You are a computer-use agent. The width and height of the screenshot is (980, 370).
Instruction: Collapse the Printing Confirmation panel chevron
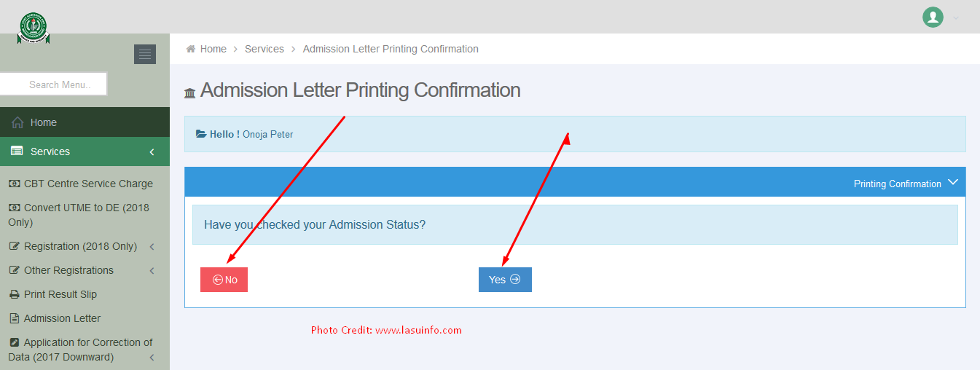(953, 183)
